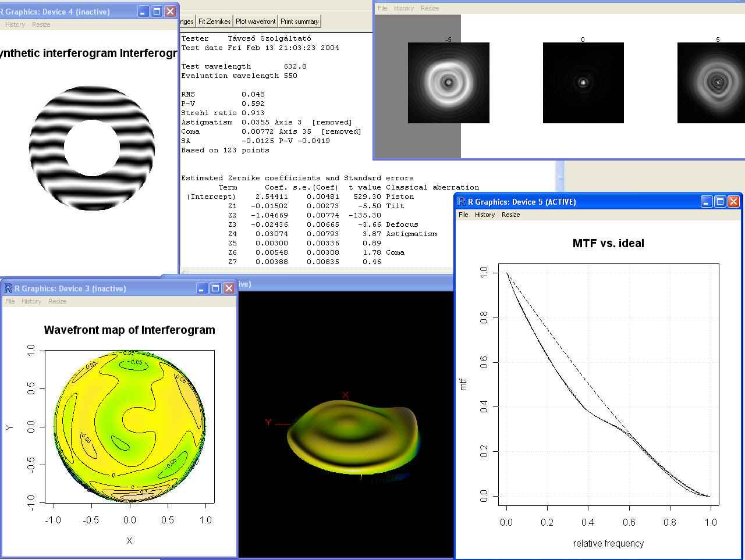Maximize the R Graphics Device 3 window
The width and height of the screenshot is (745, 560).
click(x=215, y=288)
